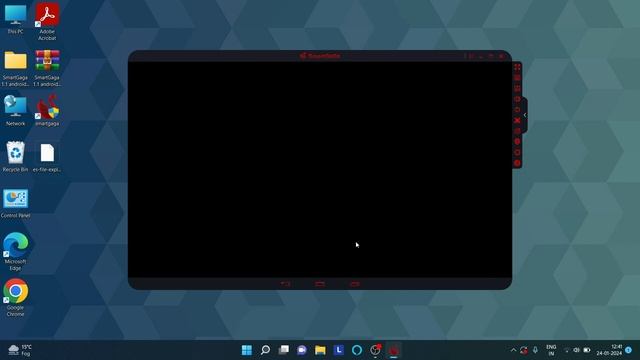The height and width of the screenshot is (360, 640).
Task: Launch Microsoft Edge from the desktop
Action: [16, 251]
